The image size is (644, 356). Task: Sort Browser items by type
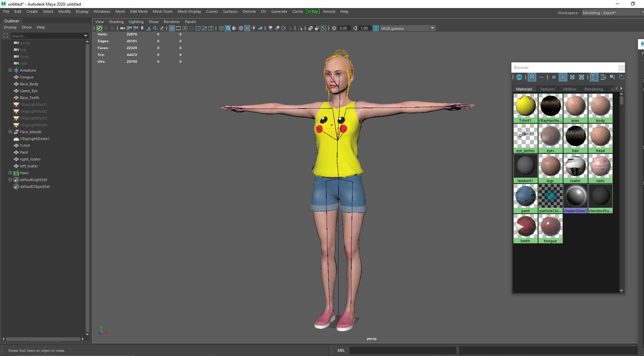tap(603, 77)
